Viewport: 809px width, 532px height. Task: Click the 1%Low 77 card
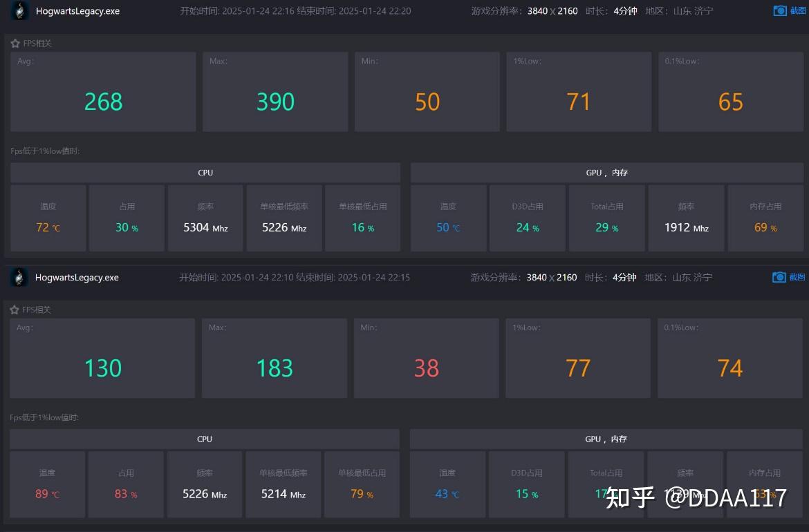(578, 358)
